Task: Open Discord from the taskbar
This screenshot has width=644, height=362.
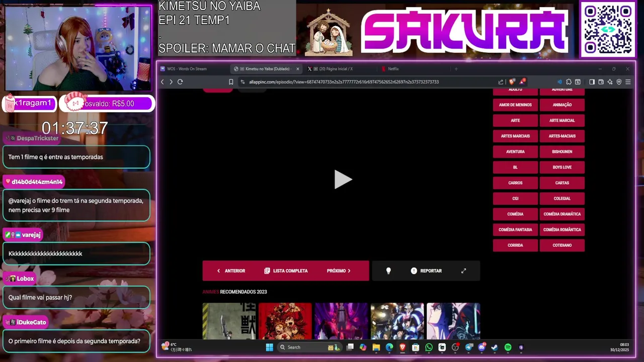Action: [x=482, y=347]
